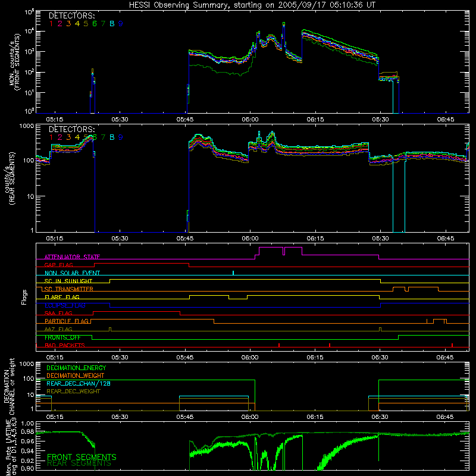Click the FRONTS_OFF flag label
Viewport: 476px width, 476px height.
tap(62, 337)
